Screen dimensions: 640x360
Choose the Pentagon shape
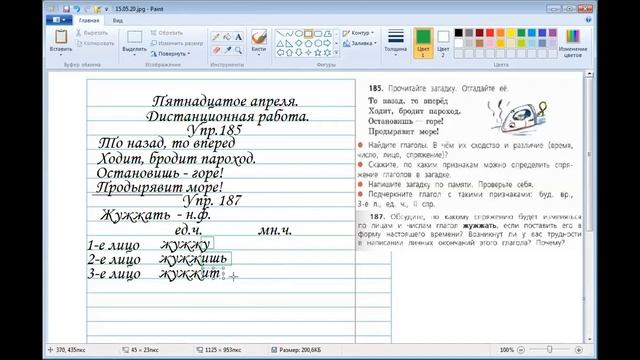[x=308, y=43]
